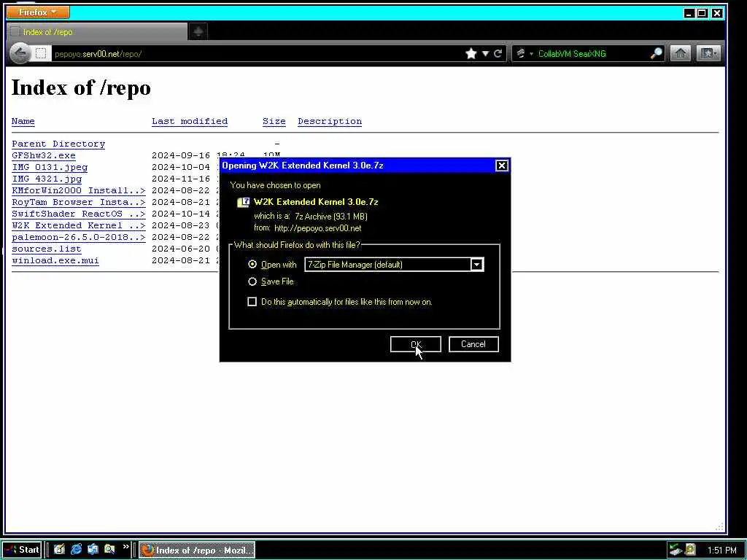747x560 pixels.
Task: Click the site identity icon in address bar
Action: pyautogui.click(x=41, y=53)
